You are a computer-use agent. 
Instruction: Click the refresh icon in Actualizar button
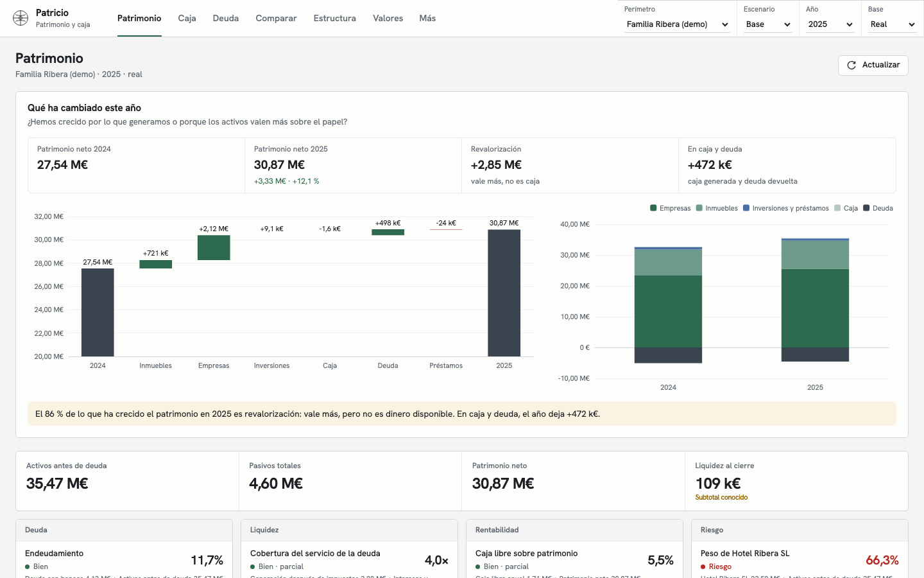pyautogui.click(x=851, y=65)
